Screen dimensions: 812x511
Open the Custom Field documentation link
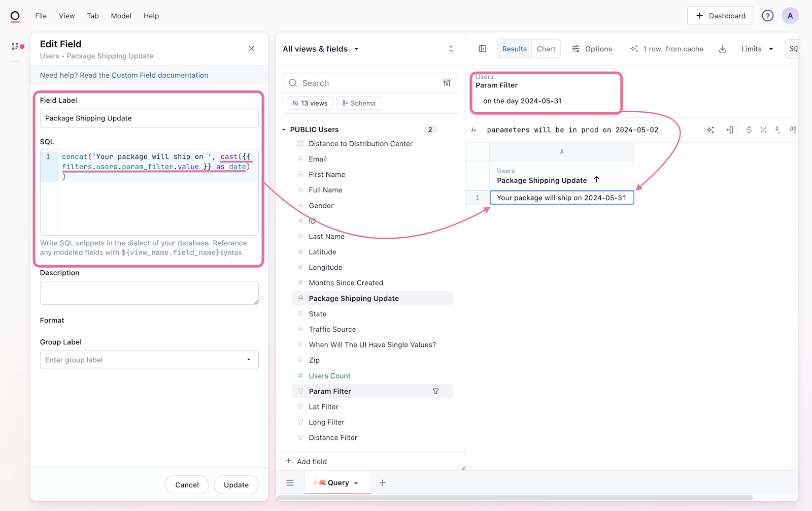(x=160, y=75)
